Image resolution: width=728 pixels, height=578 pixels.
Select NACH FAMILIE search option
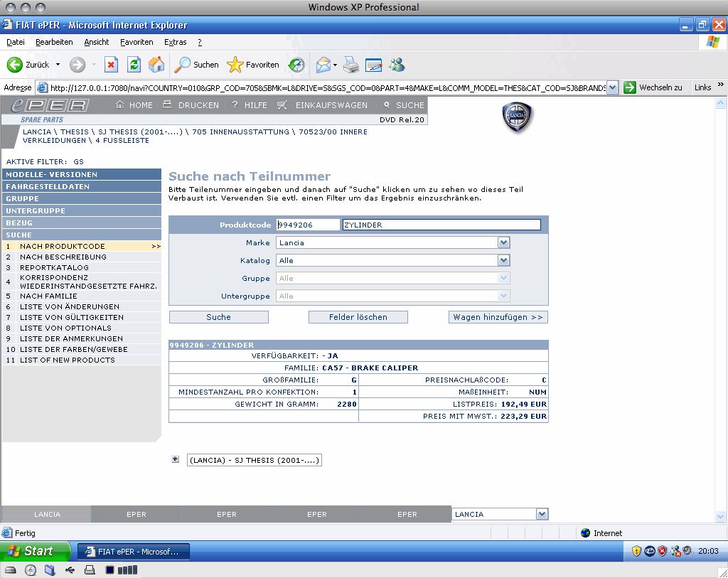pos(82,296)
